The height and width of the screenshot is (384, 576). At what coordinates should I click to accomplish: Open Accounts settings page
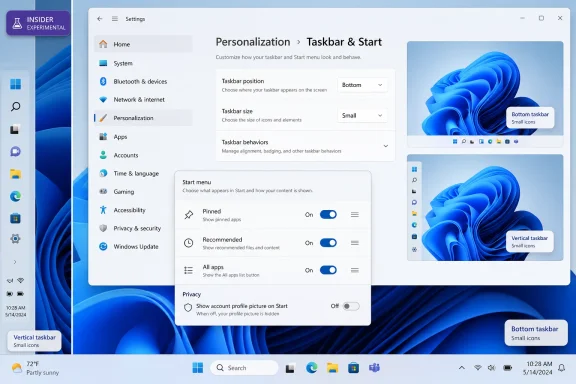click(143, 155)
